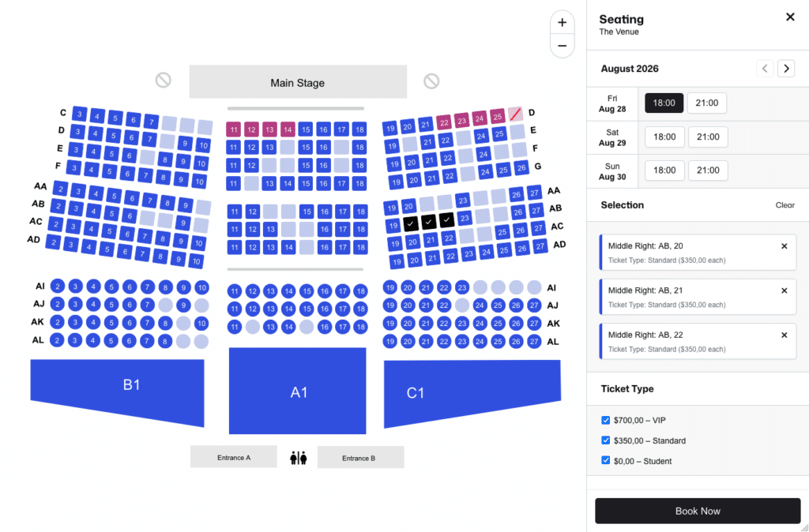Zoom in with the plus button
This screenshot has height=532, width=809.
click(x=562, y=23)
